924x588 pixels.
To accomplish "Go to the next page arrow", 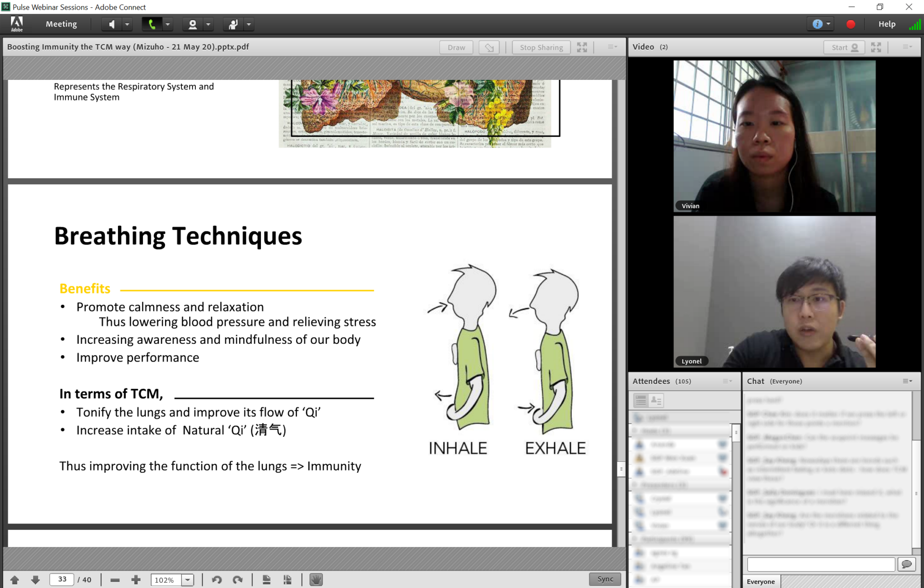I will click(x=35, y=580).
